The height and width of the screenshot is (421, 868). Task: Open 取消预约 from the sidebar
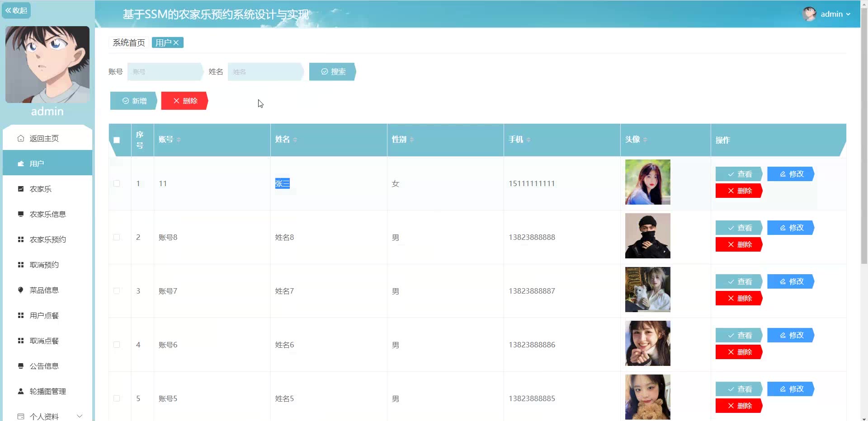44,265
